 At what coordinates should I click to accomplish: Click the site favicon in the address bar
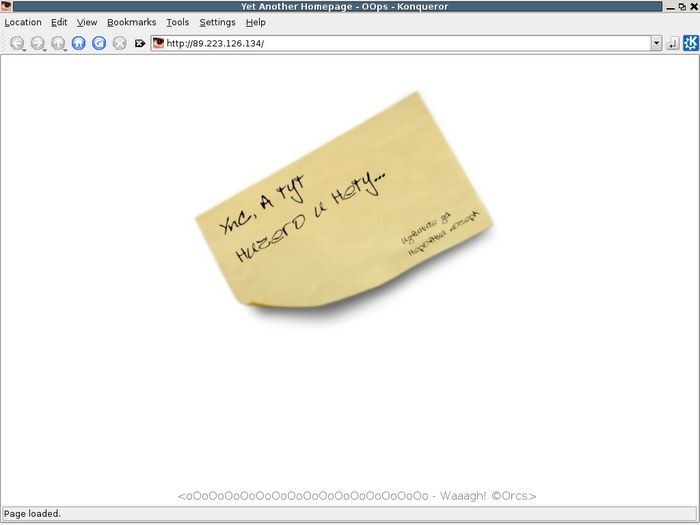coord(158,44)
